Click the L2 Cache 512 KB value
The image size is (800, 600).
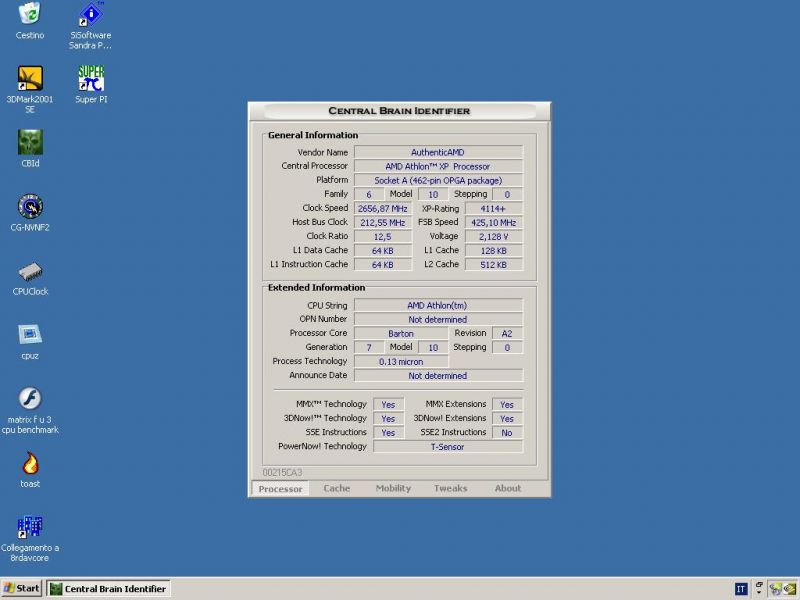point(493,264)
